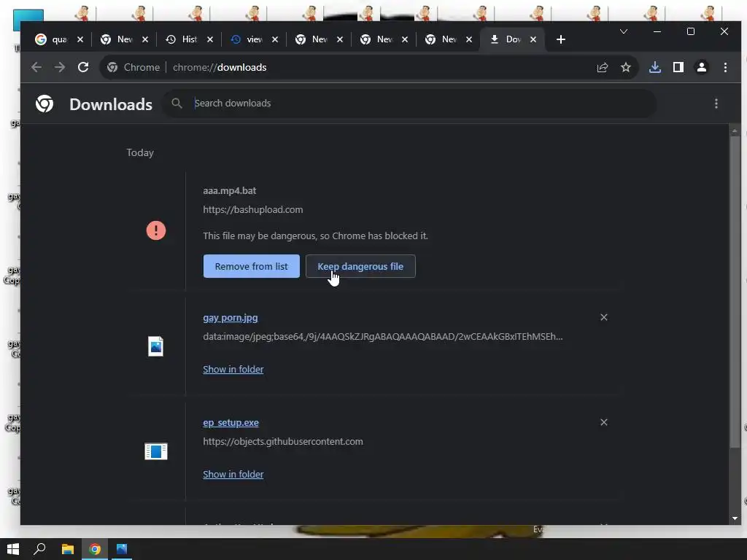Close the Downloads tab
This screenshot has height=560, width=747.
point(533,39)
